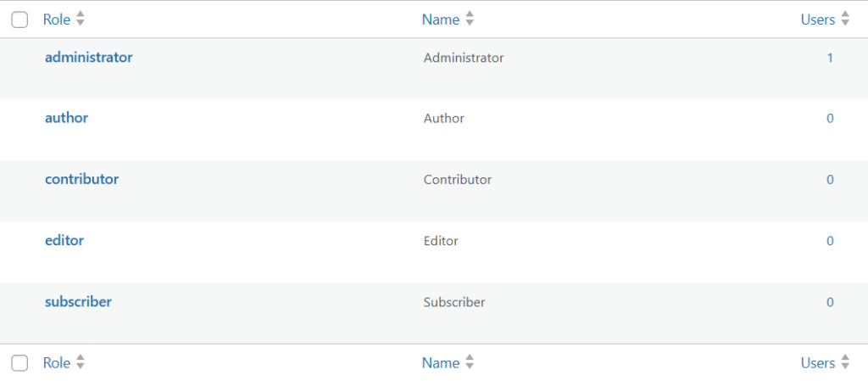Open the author role
Viewport: 868px width, 381px height.
coord(66,118)
